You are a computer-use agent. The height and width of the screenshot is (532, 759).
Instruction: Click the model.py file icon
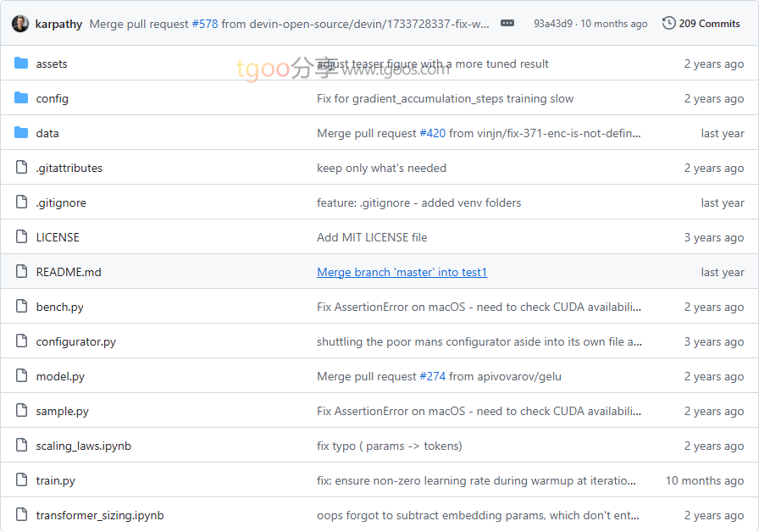click(21, 376)
